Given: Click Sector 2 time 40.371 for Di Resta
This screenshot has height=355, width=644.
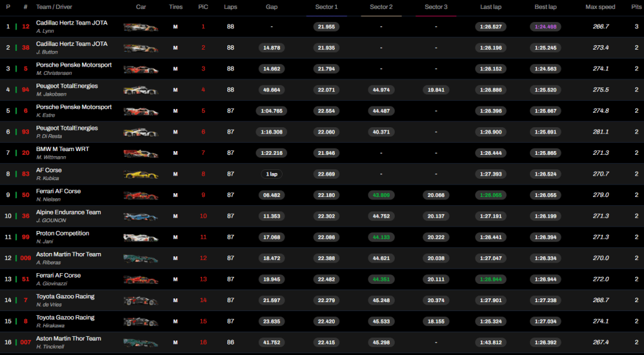Looking at the screenshot, I should click(381, 132).
